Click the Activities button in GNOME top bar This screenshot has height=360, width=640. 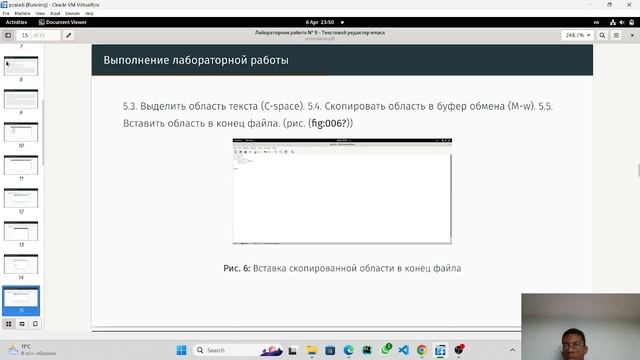tap(16, 22)
